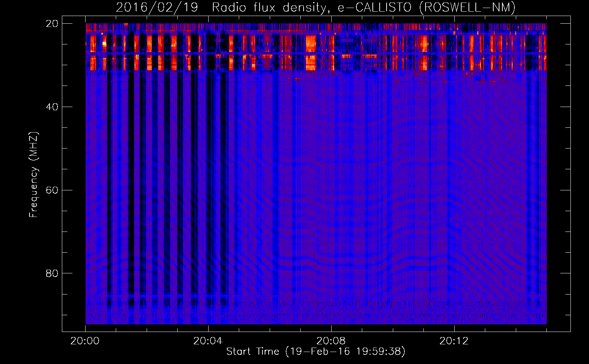Screen dimensions: 589x364
Task: Click the 60 MHz frequency tick label
Action: [52, 190]
